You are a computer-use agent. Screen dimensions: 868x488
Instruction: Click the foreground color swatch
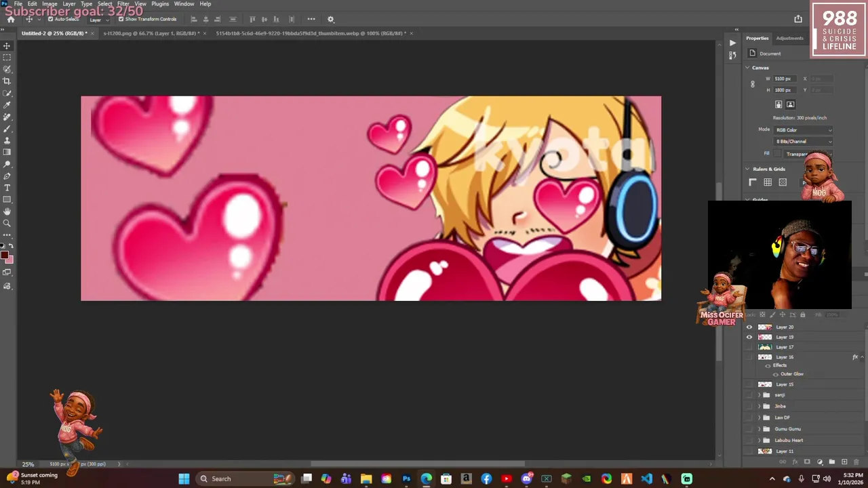[4, 256]
